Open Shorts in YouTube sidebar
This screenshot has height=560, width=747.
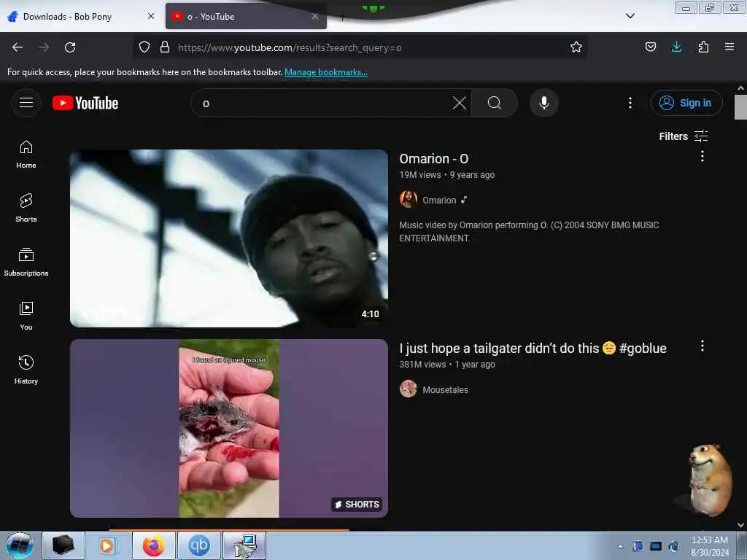click(x=26, y=208)
